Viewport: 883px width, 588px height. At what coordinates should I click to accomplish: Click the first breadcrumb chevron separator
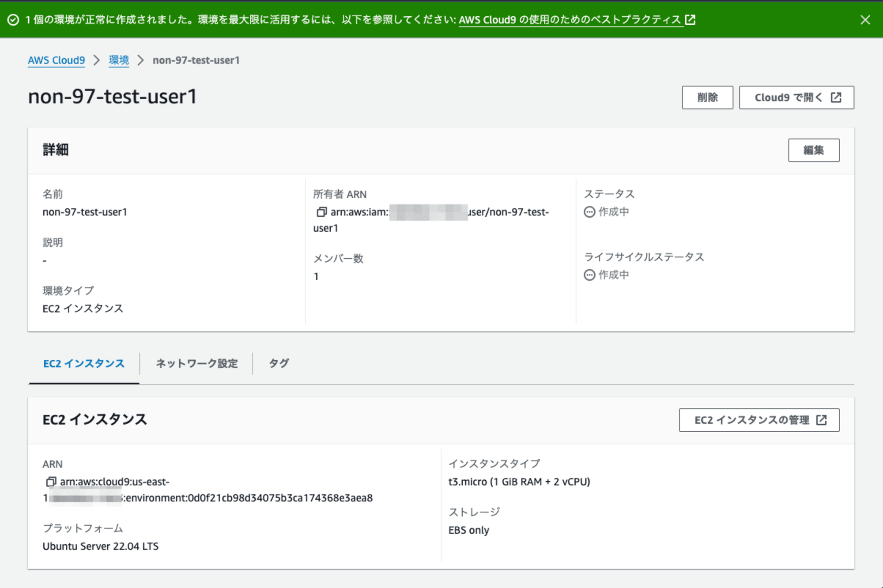coord(97,60)
